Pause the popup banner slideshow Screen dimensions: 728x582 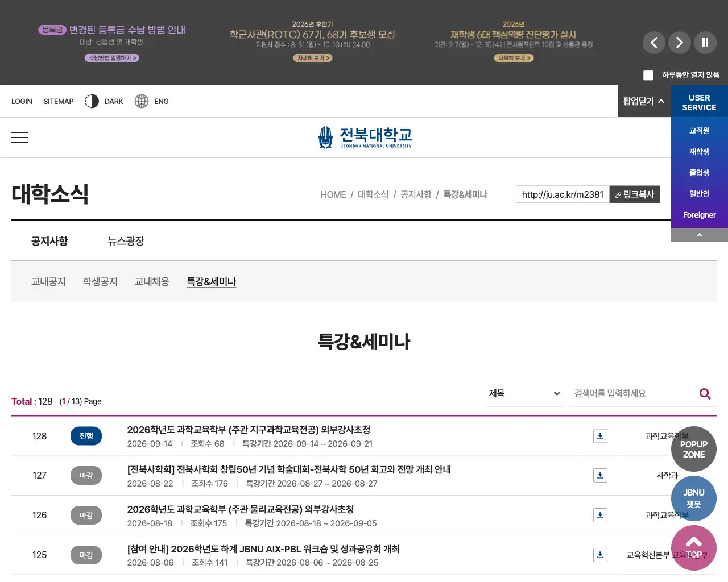705,43
